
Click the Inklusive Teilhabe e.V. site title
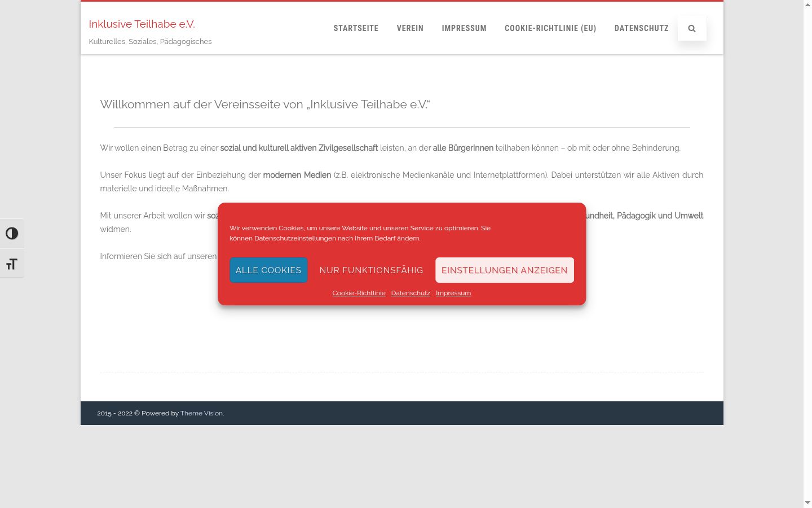(x=142, y=24)
